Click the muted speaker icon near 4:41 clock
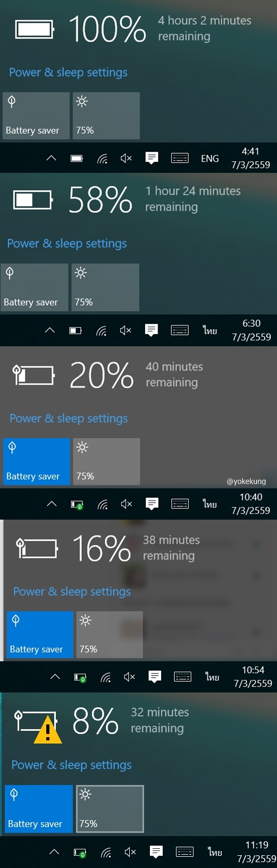Image resolution: width=277 pixels, height=868 pixels. (126, 158)
